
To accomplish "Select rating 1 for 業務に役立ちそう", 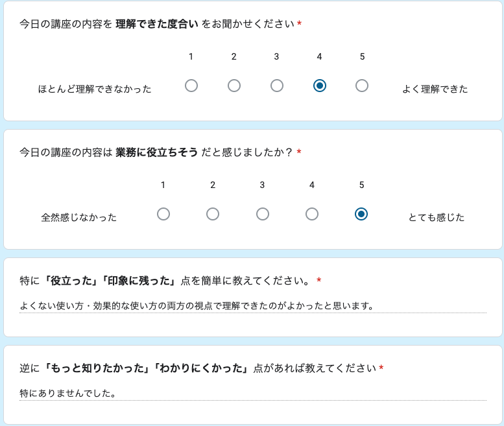I will [x=163, y=214].
